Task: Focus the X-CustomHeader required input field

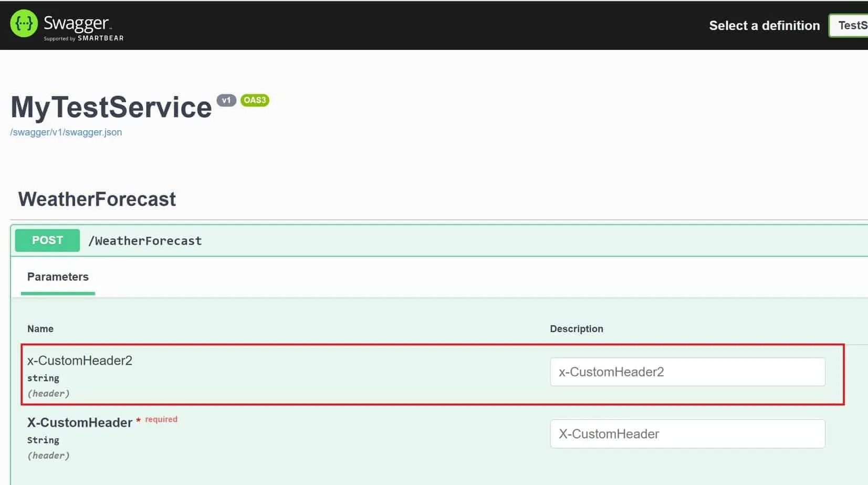Action: pos(687,434)
